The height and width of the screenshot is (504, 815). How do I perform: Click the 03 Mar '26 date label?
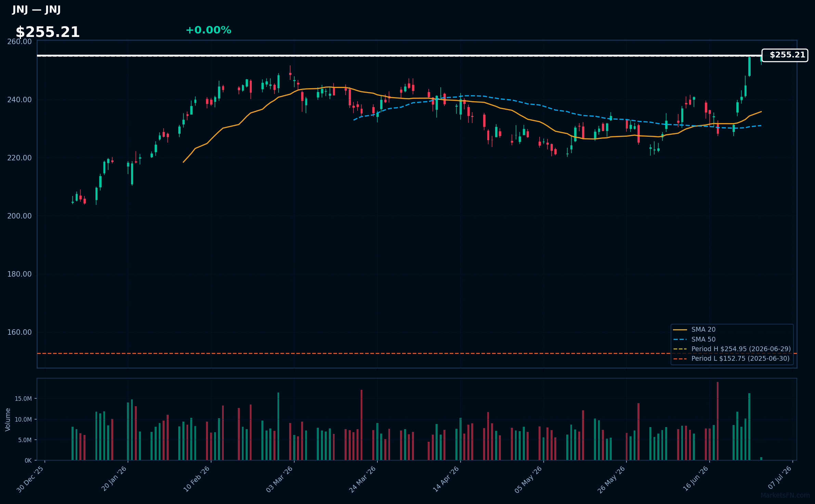280,479
